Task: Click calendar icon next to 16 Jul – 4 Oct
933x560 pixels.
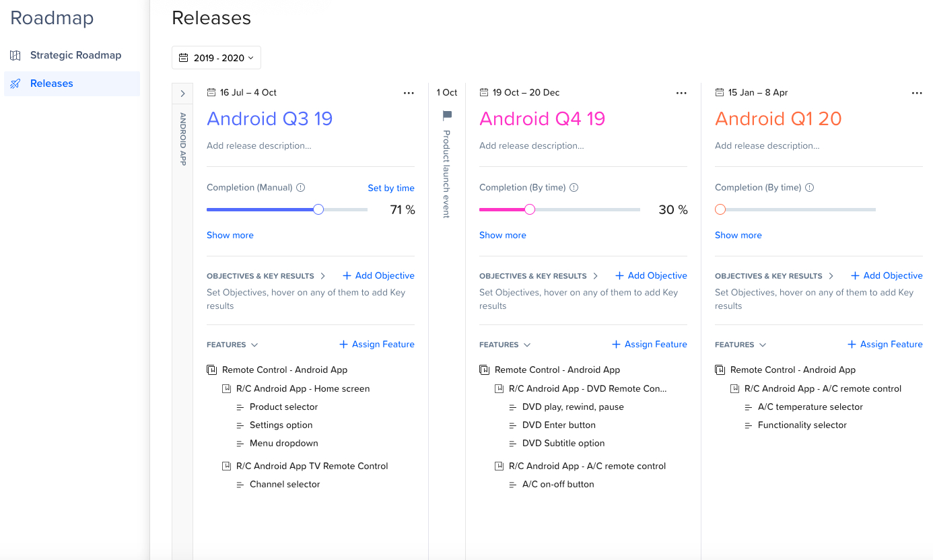Action: pos(211,93)
